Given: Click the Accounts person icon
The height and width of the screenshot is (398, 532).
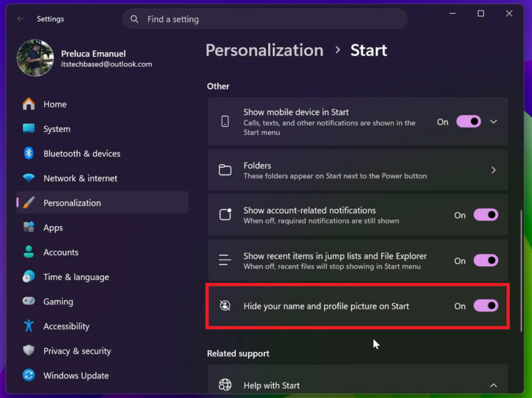Looking at the screenshot, I should click(29, 252).
